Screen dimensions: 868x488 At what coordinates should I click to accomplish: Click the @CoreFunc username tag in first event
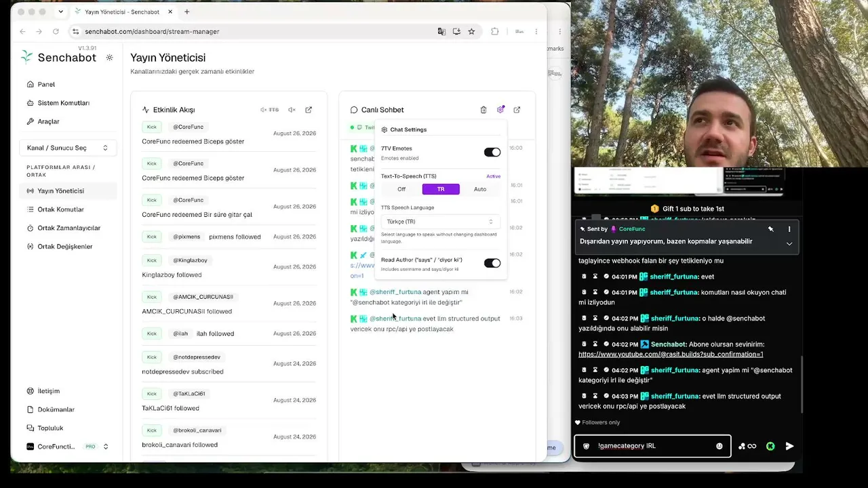(x=188, y=127)
